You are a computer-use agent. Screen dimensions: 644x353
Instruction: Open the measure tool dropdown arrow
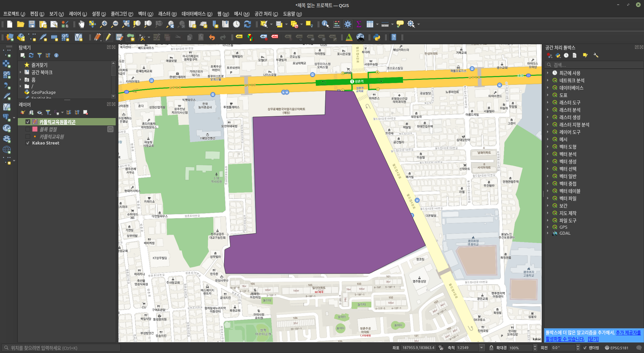click(x=392, y=24)
